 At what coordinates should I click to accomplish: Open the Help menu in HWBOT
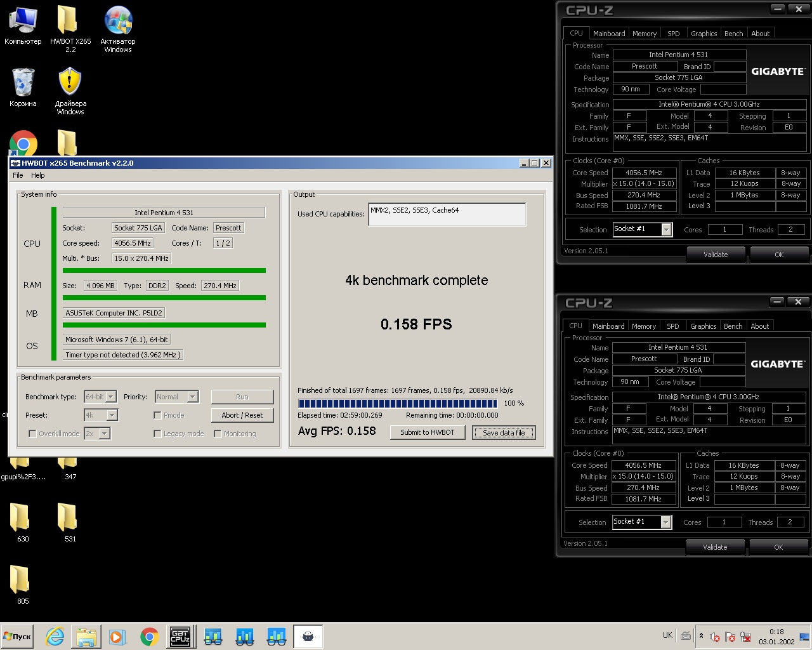tap(38, 175)
